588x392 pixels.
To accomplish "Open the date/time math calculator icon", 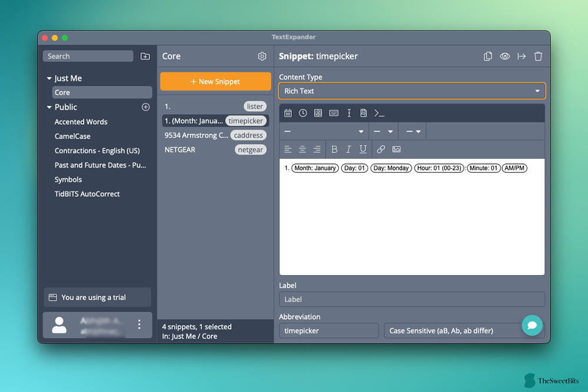I will coord(318,113).
